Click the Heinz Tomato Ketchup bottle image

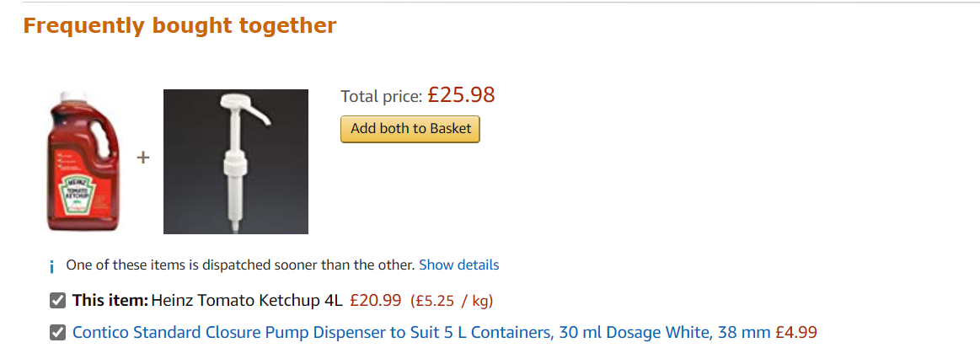(85, 160)
